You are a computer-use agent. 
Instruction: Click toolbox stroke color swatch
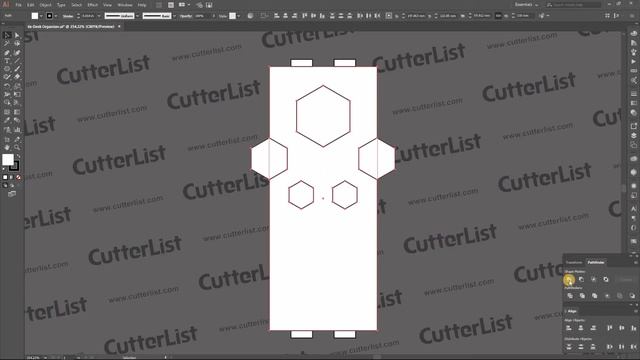coord(15,166)
